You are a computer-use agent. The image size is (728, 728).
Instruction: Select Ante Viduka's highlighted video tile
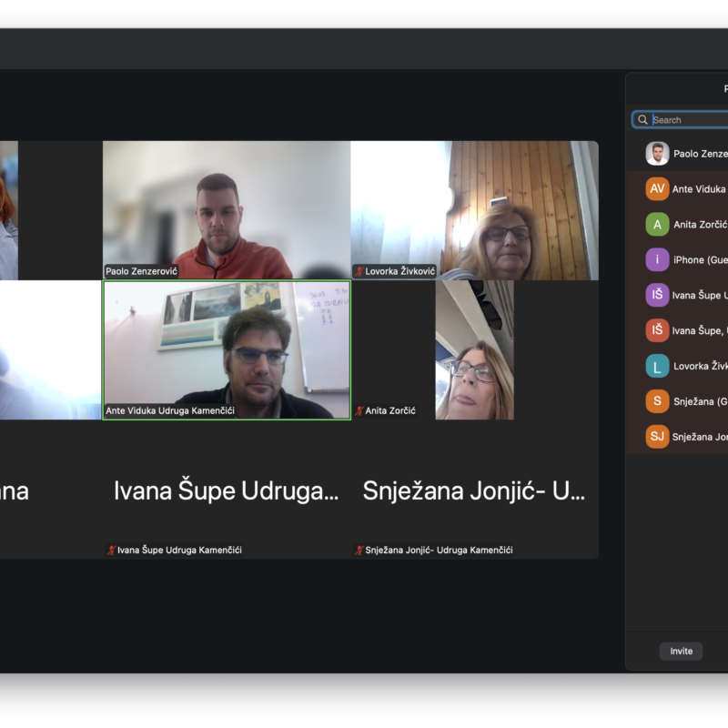[226, 349]
